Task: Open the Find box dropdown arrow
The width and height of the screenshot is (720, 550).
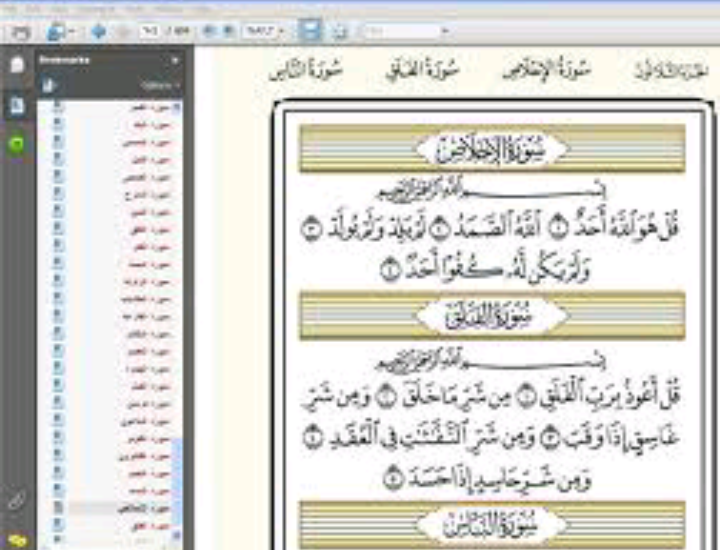Action: click(x=445, y=32)
